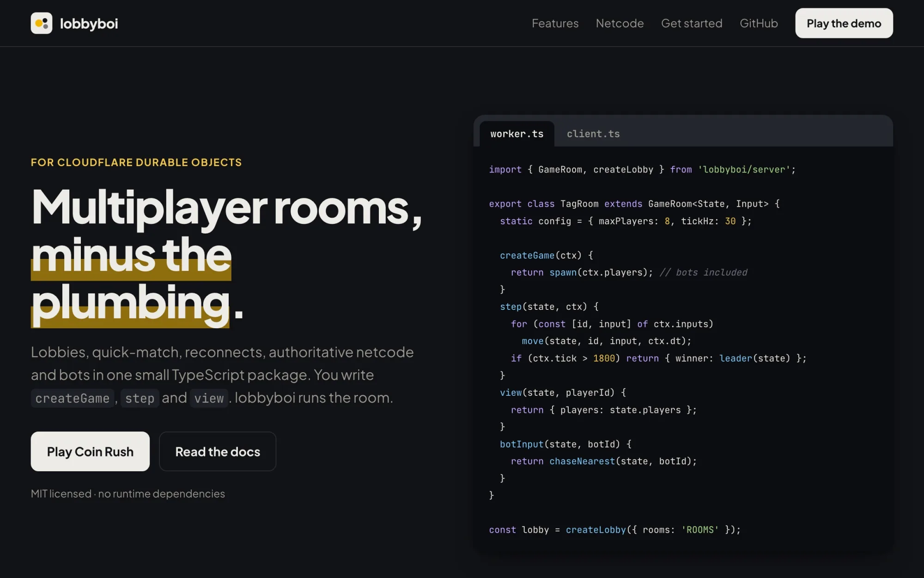The width and height of the screenshot is (924, 578).
Task: Click the step inline code chip
Action: point(140,398)
